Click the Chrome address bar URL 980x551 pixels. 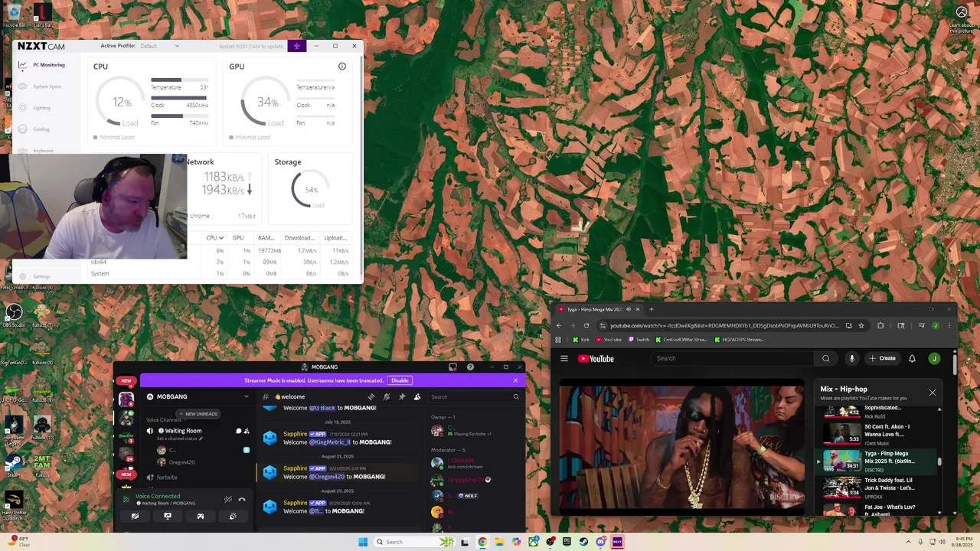tap(724, 326)
